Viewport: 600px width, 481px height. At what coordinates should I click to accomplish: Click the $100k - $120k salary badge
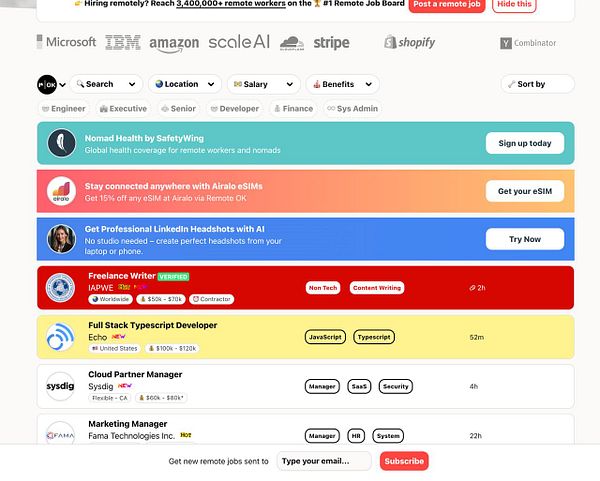click(172, 349)
